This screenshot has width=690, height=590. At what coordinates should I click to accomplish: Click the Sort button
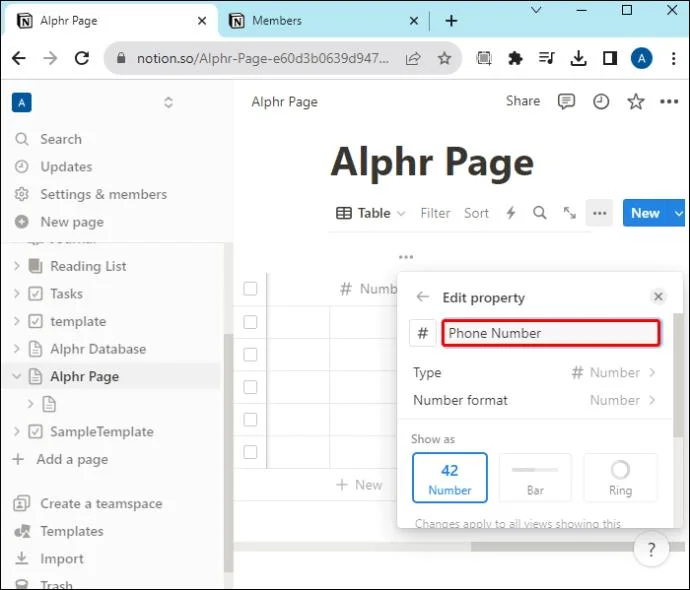pyautogui.click(x=476, y=213)
